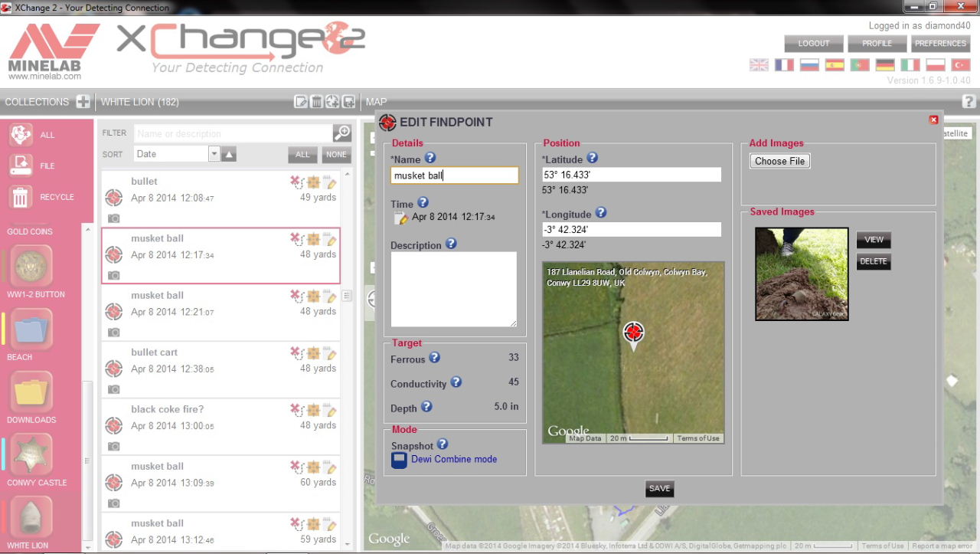The image size is (980, 554).
Task: Open the PROFILE page
Action: point(877,44)
